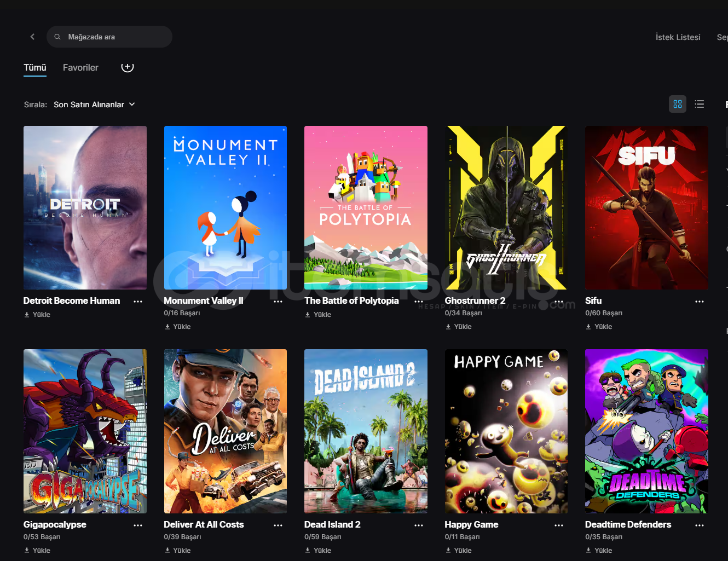Open more options for Gigapocalypse
Viewport: 728px width, 561px height.
[x=138, y=525]
